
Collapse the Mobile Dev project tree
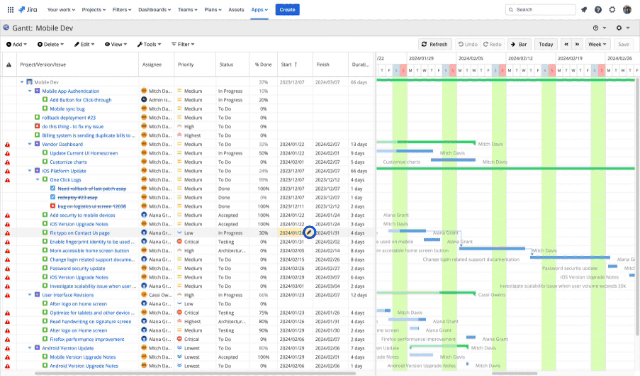22,82
